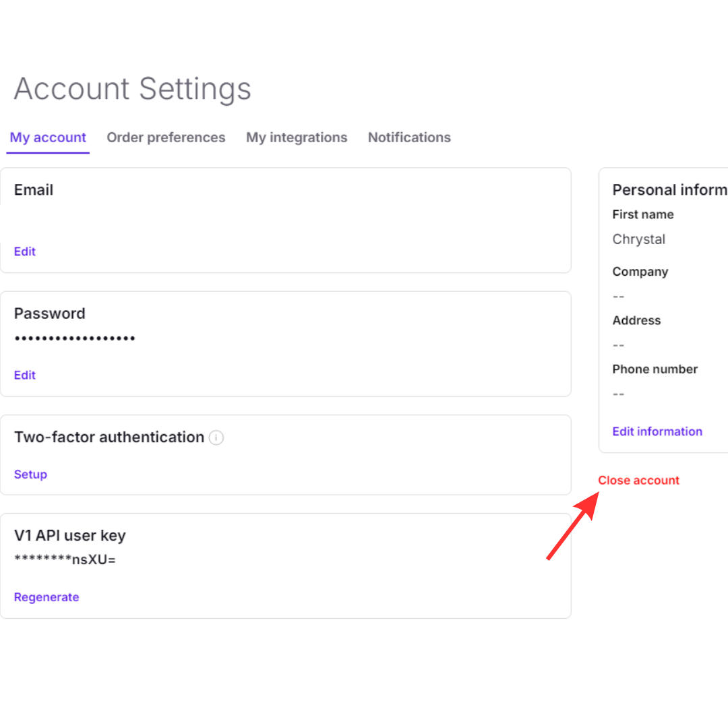728x728 pixels.
Task: Regenerate the V1 API user key
Action: 47,597
